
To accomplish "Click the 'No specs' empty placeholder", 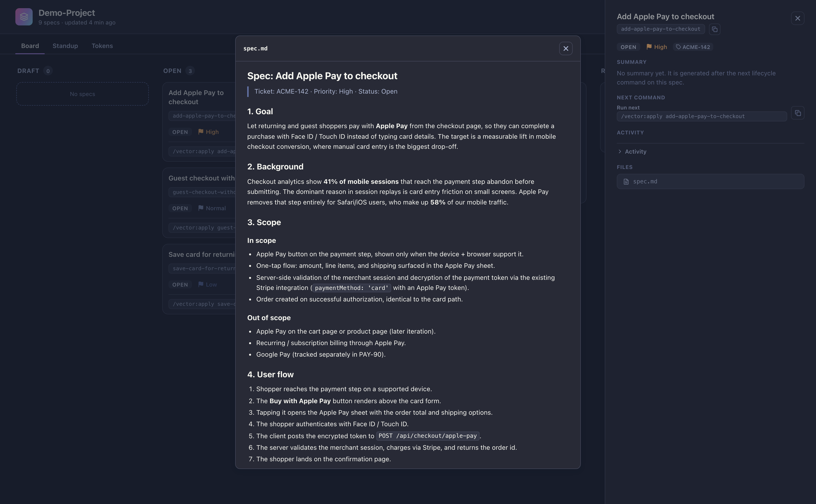I will [x=82, y=94].
